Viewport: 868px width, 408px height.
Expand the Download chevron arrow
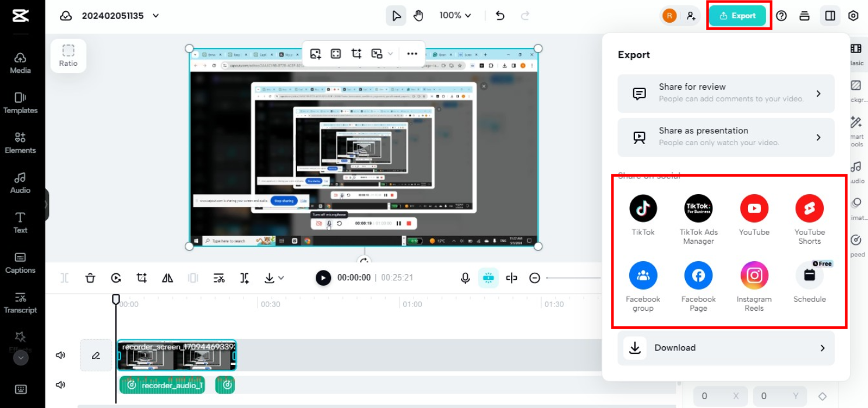[823, 348]
